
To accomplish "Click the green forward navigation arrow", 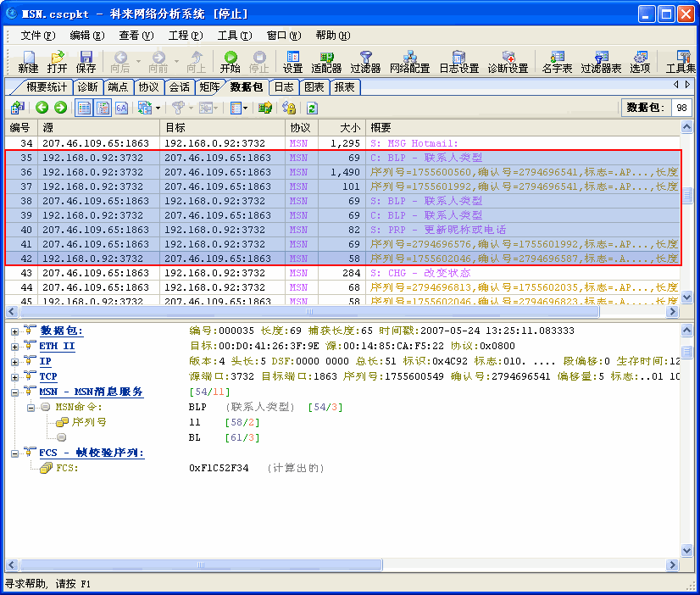I will (61, 108).
